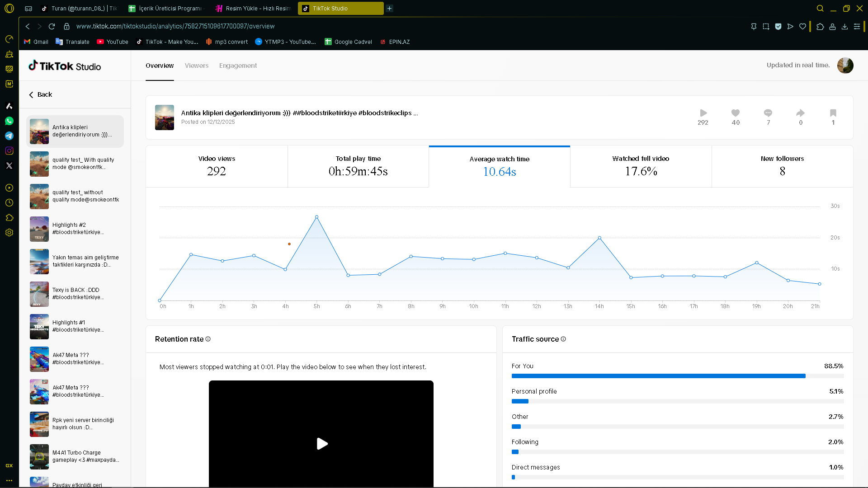Switch to the Viewers tab
Screen dimensions: 868x488
(x=197, y=66)
